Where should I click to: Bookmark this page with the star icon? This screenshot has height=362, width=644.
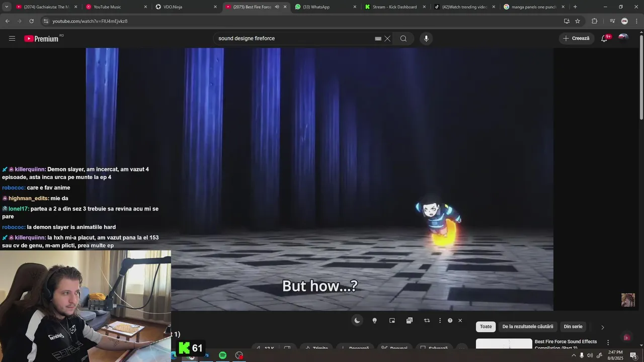[x=578, y=21]
